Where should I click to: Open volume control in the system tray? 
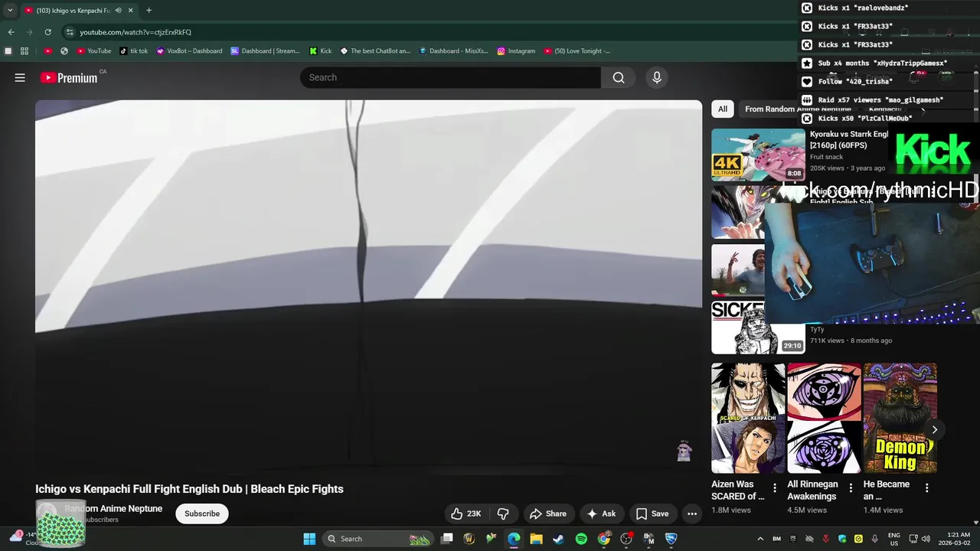(926, 539)
